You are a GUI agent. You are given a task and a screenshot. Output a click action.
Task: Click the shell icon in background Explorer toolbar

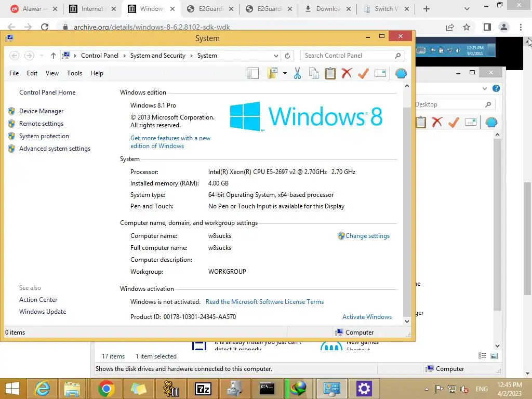(491, 122)
